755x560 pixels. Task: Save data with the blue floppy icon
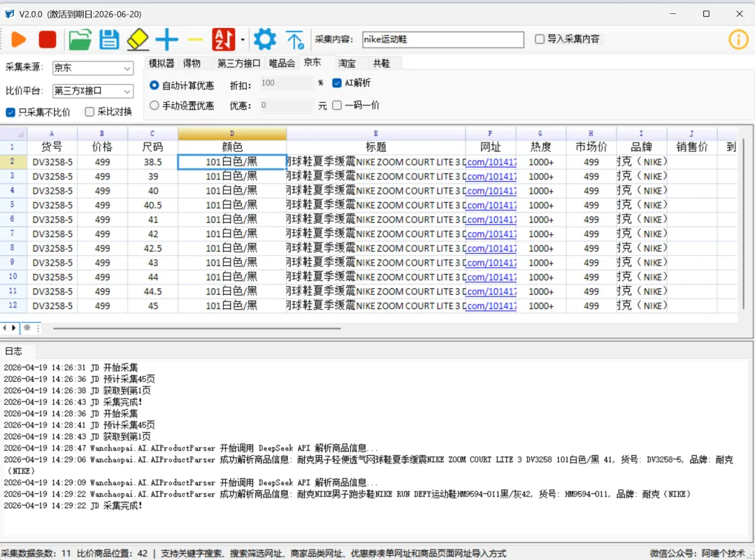(x=109, y=39)
